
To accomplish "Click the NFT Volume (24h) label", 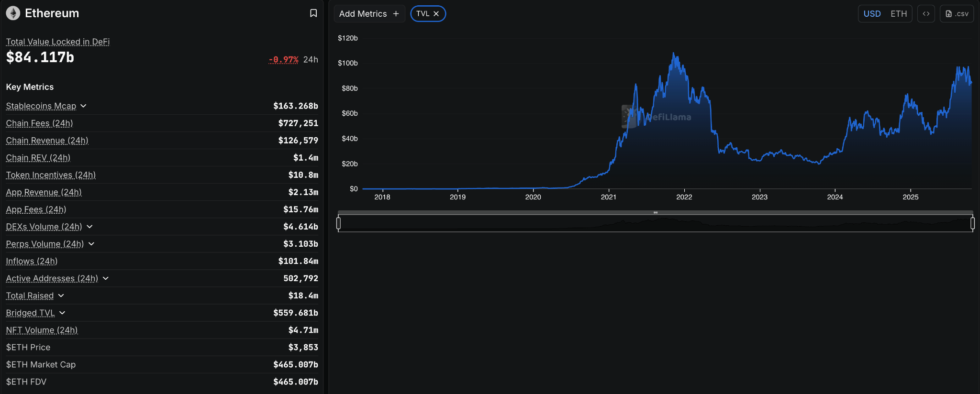I will 42,330.
